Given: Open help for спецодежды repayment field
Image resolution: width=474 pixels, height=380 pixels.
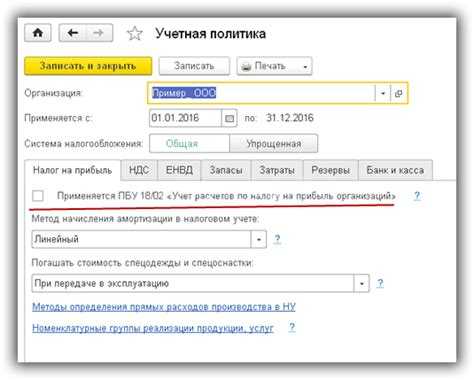Looking at the screenshot, I should coord(380,283).
